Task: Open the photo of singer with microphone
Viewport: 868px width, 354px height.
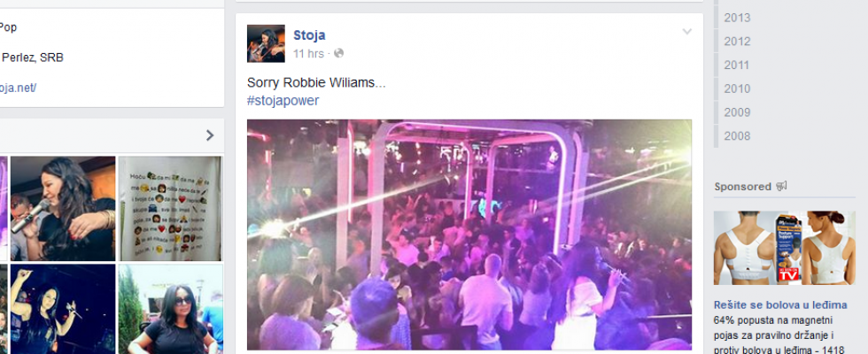Action: [63, 209]
